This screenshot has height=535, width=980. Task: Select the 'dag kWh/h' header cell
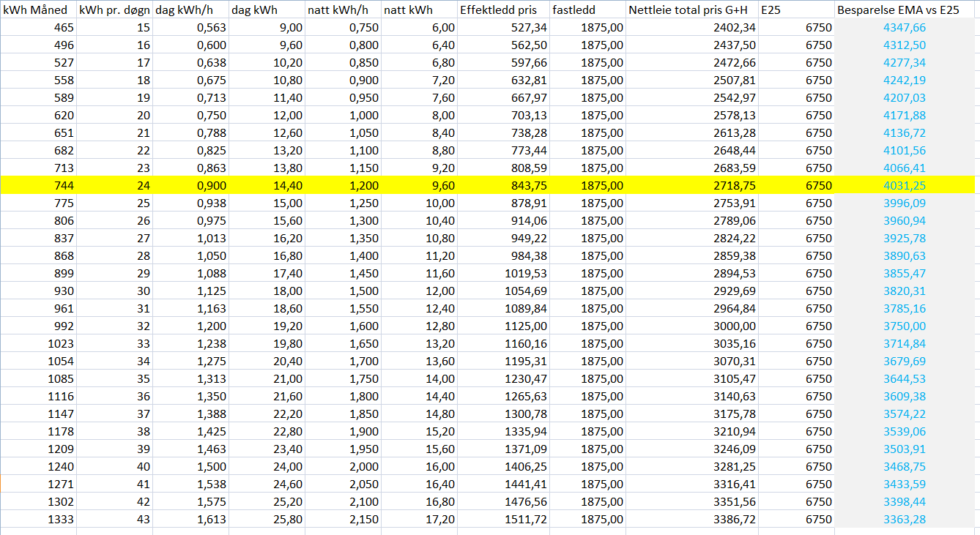(x=191, y=10)
